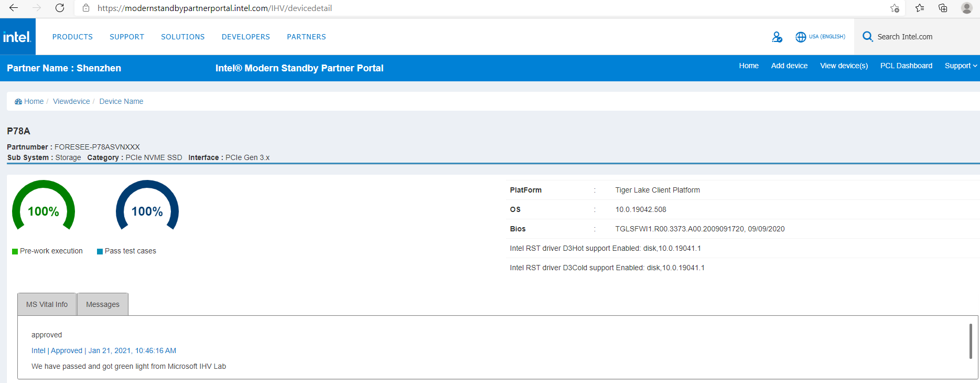Click the browser forward arrow

[x=37, y=8]
